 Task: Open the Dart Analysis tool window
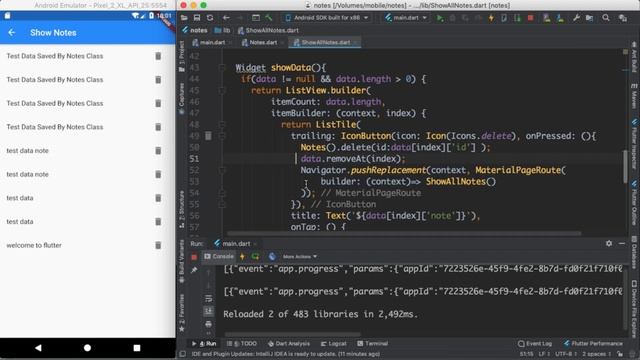pyautogui.click(x=289, y=344)
